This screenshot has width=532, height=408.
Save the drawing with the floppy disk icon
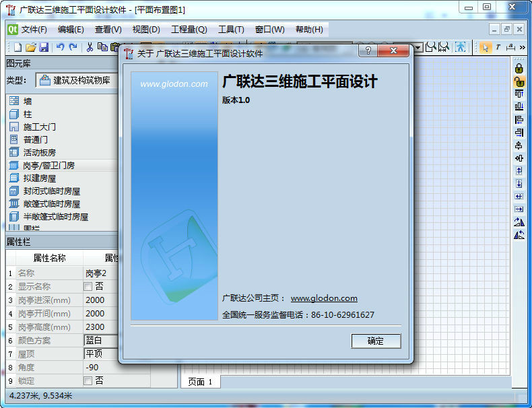pos(44,47)
